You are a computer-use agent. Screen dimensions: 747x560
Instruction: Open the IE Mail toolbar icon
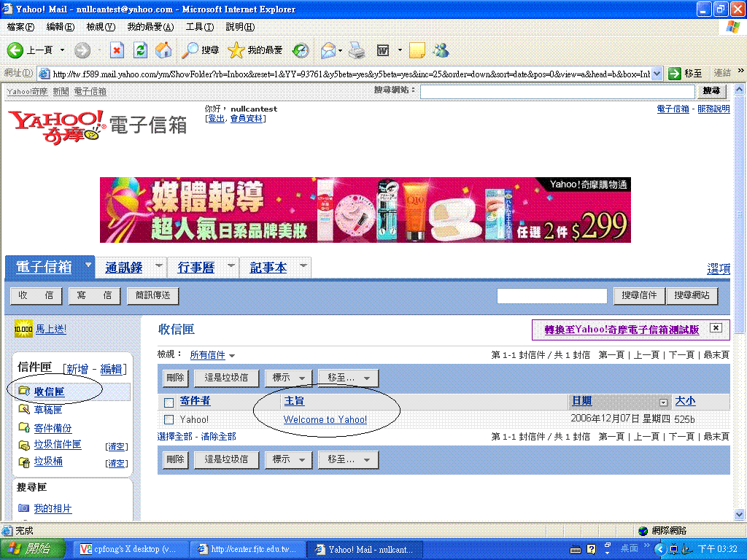tap(328, 50)
